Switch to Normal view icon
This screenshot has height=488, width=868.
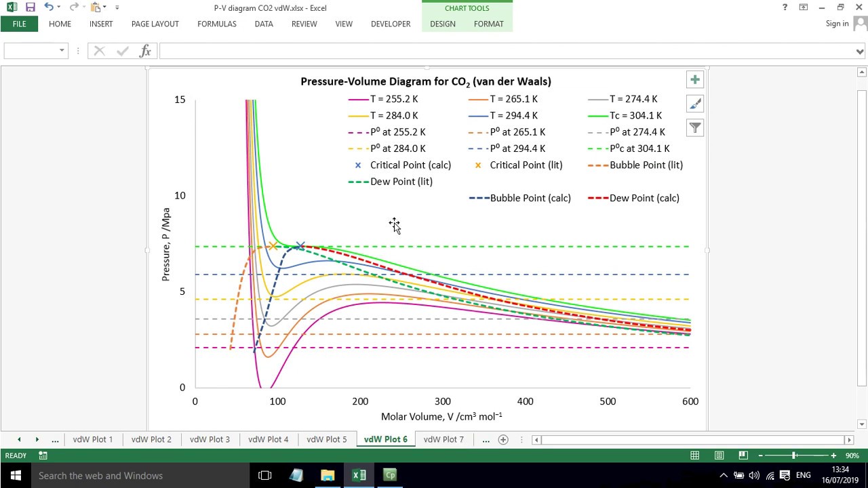click(x=695, y=455)
